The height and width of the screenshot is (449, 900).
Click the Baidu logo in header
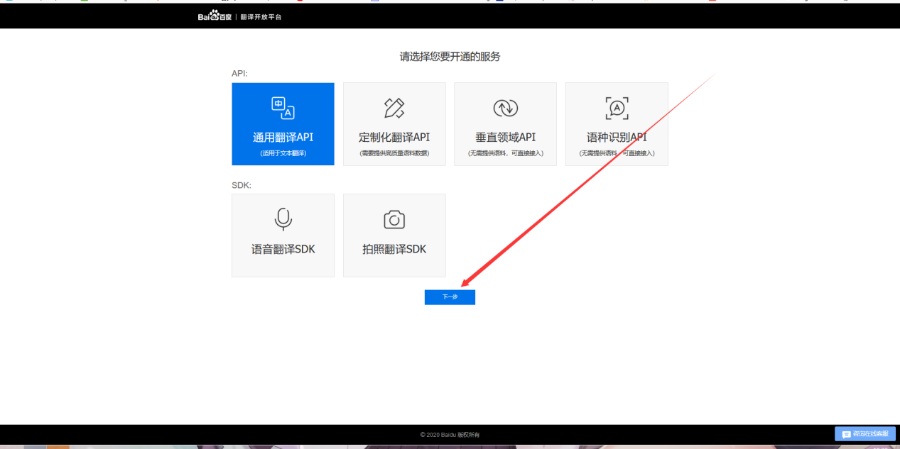(215, 16)
